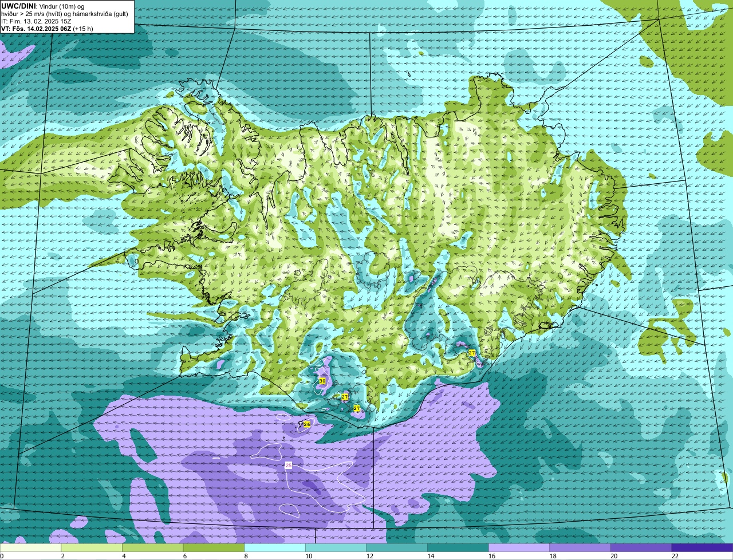
Task: Click the '6' tick label on the color scale
Action: tap(184, 556)
